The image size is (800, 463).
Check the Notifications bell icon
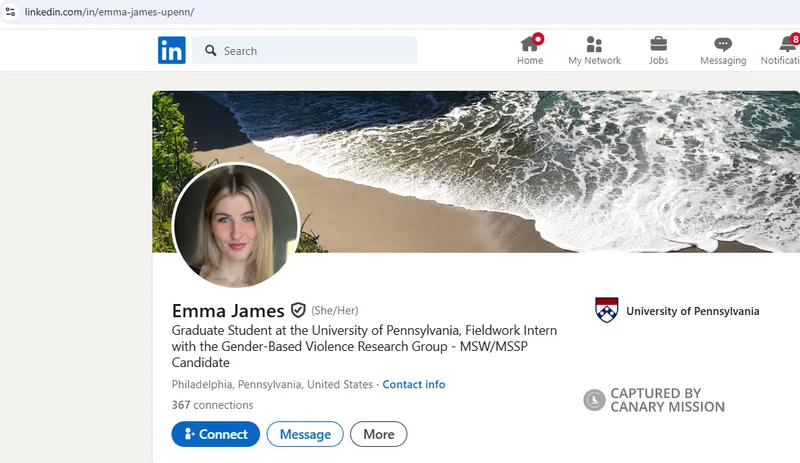point(787,44)
